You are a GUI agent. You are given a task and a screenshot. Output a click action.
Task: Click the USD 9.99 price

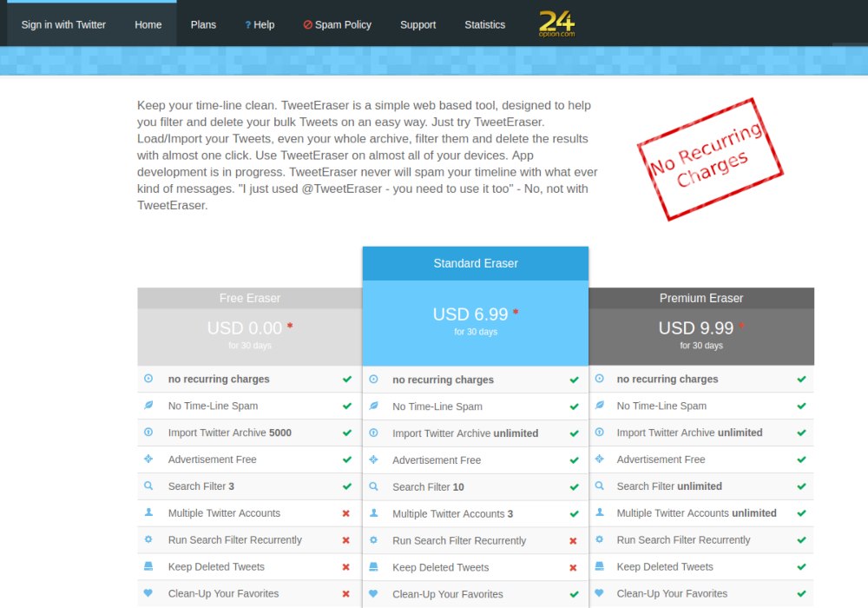click(x=696, y=327)
